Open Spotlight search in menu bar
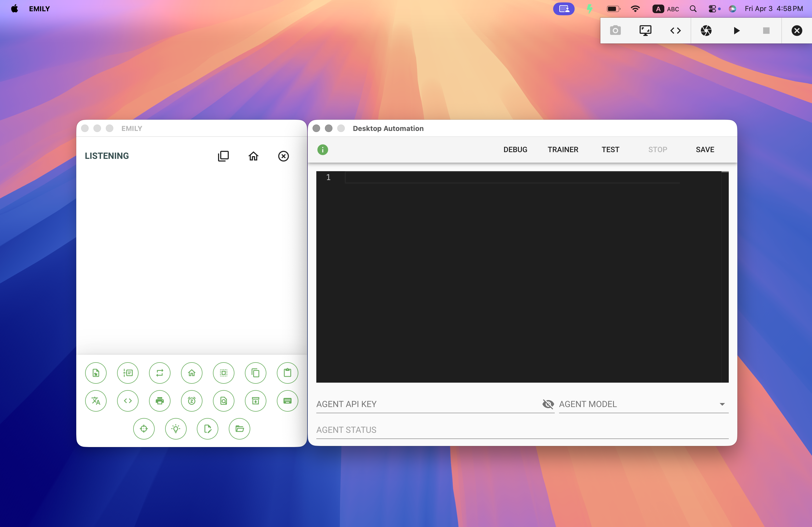 pos(693,9)
